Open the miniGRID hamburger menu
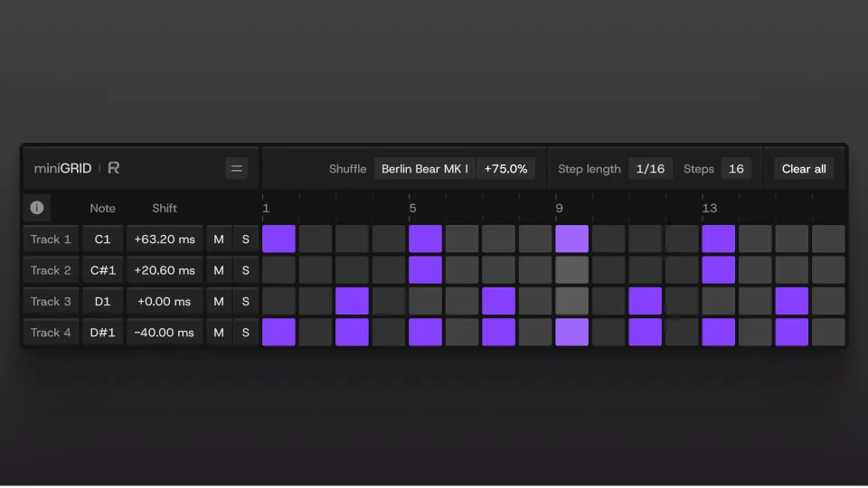The image size is (868, 488). coord(236,169)
